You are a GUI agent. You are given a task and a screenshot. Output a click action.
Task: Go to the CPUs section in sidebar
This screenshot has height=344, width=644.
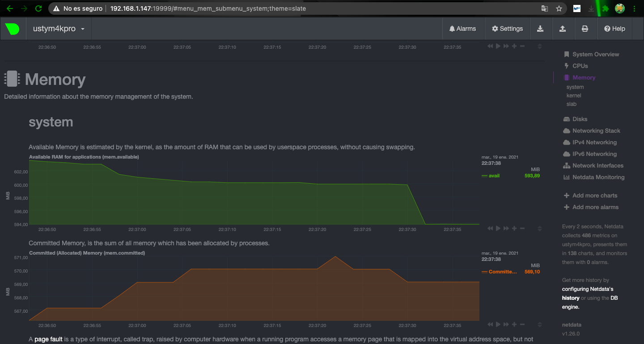coord(580,66)
